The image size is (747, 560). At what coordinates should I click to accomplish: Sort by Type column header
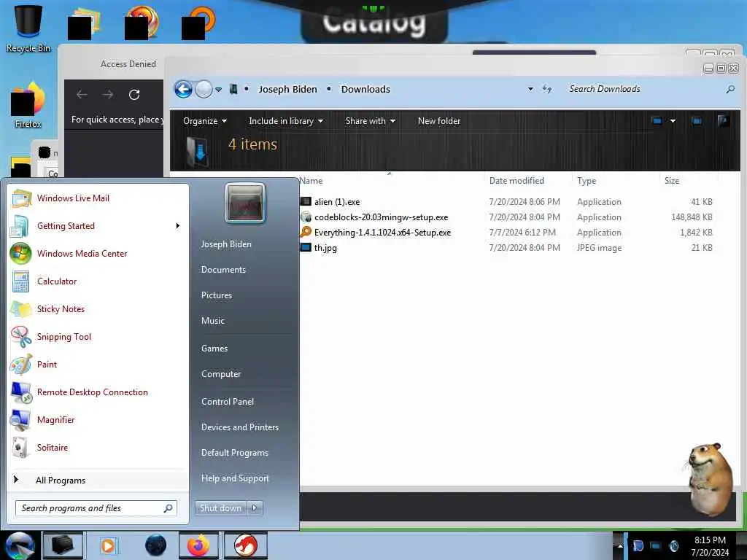point(587,181)
